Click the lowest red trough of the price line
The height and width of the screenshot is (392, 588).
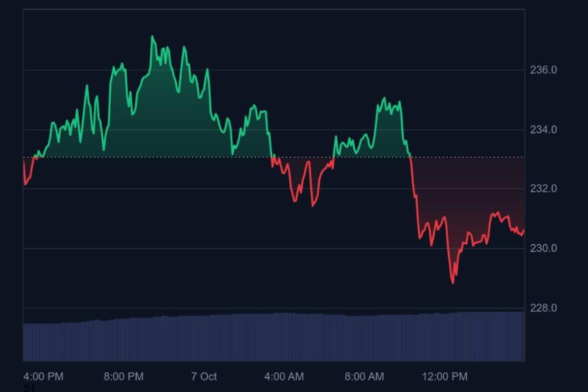click(453, 282)
